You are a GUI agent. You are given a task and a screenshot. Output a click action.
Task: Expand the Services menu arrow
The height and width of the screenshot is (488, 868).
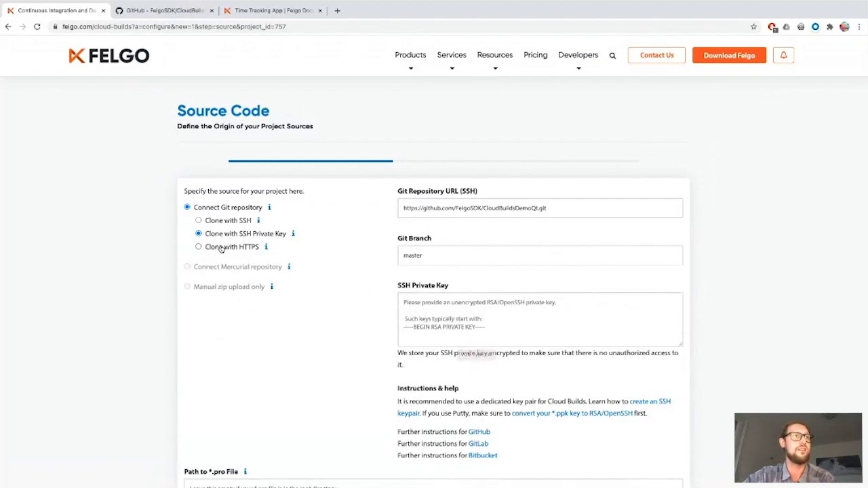click(x=452, y=68)
